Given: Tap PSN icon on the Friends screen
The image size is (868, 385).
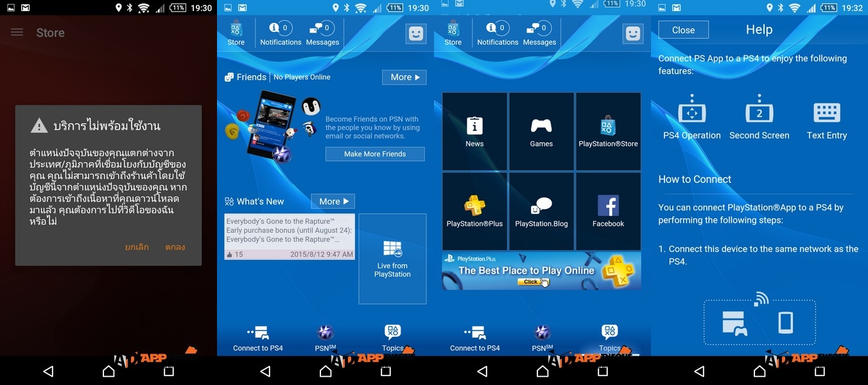Looking at the screenshot, I should click(x=325, y=338).
